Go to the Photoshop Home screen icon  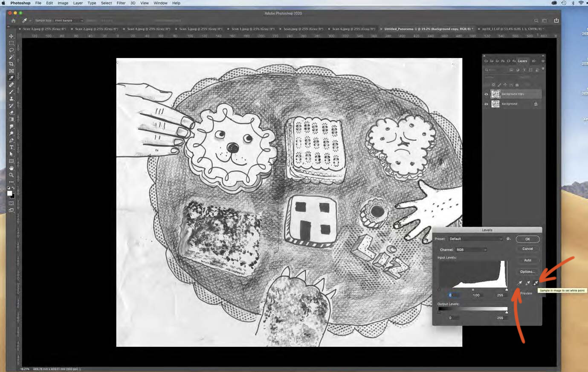(13, 20)
